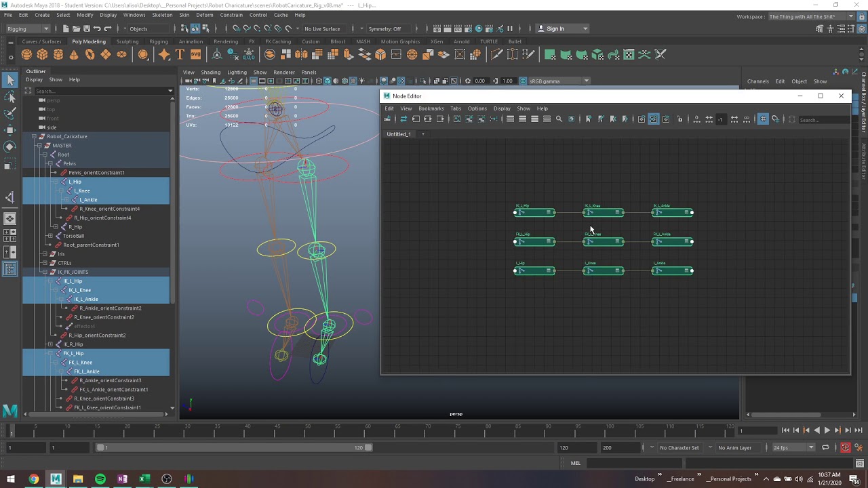Viewport: 868px width, 488px height.
Task: Click the undo arrow icon
Action: [97, 28]
